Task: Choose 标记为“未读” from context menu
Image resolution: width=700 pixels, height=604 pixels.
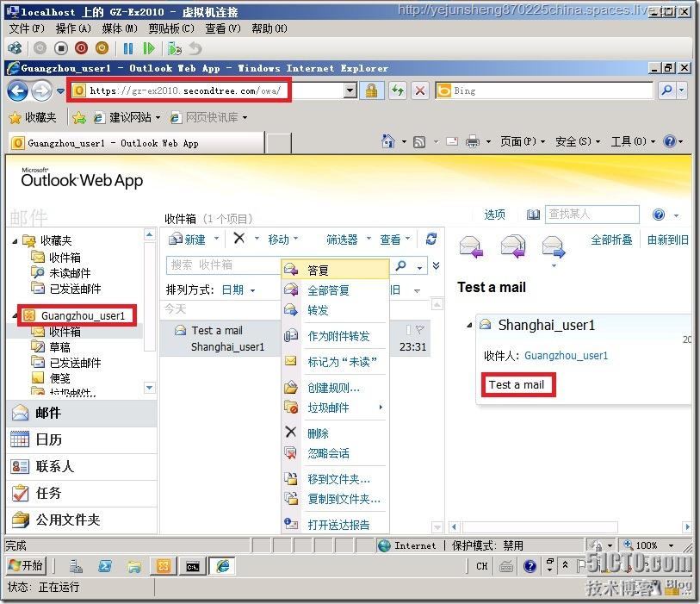Action: (x=335, y=362)
